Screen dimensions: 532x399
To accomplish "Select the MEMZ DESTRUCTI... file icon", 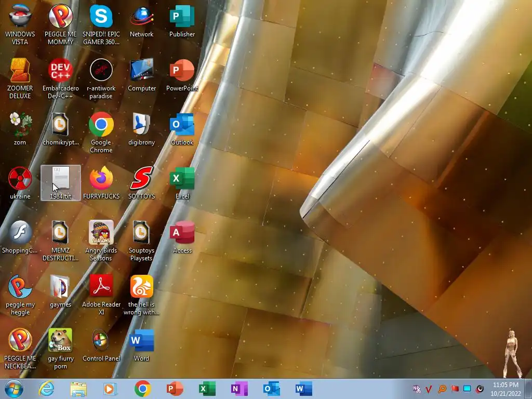I will (x=60, y=240).
